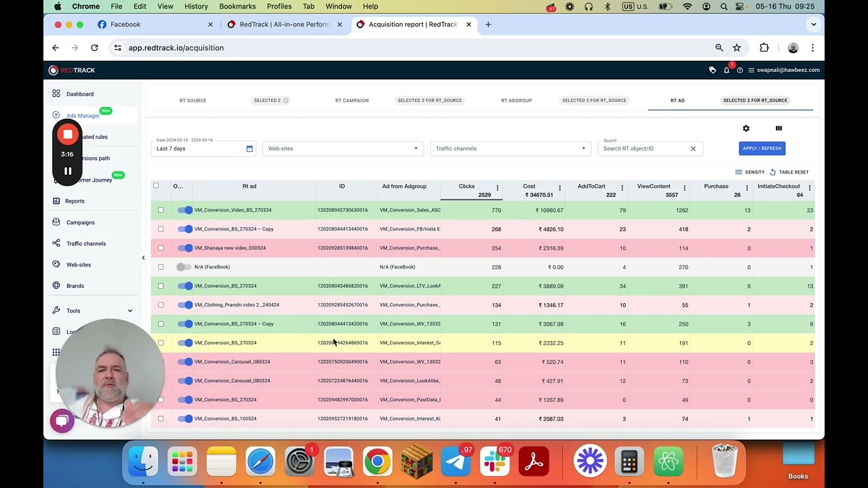Tick checkbox for VM_Conversion_Video_BS_270324 row
The width and height of the screenshot is (868, 488).
point(161,210)
